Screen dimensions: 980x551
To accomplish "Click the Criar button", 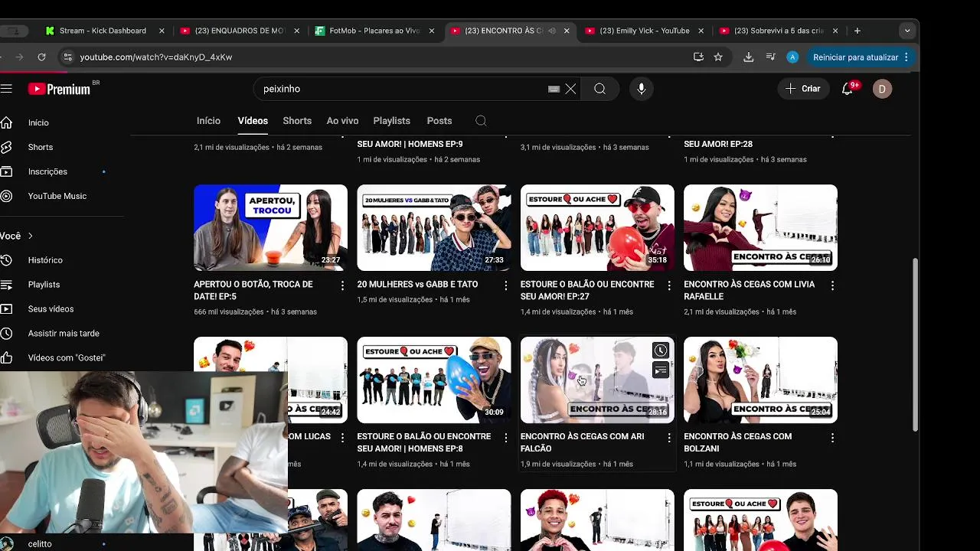I will pos(802,89).
